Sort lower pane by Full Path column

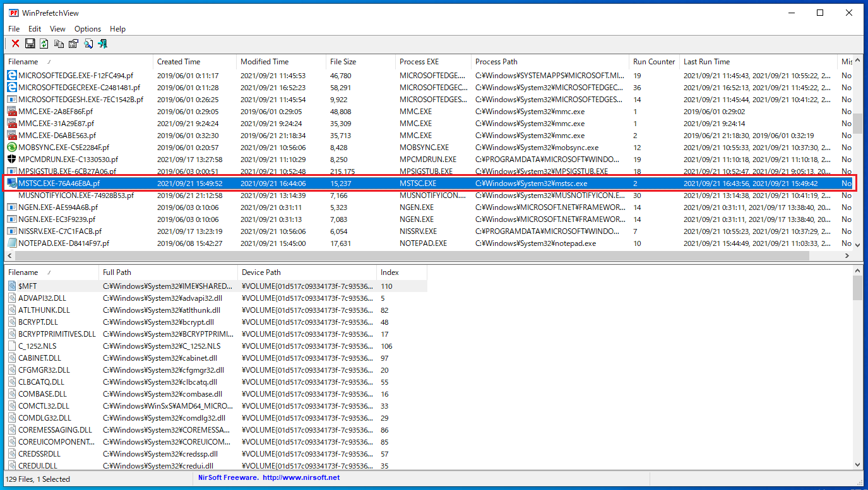click(x=168, y=272)
